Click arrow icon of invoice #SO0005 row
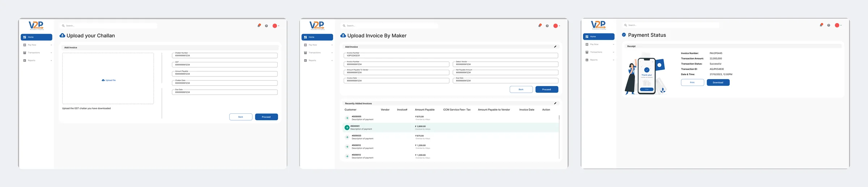The width and height of the screenshot is (868, 187). [x=347, y=118]
